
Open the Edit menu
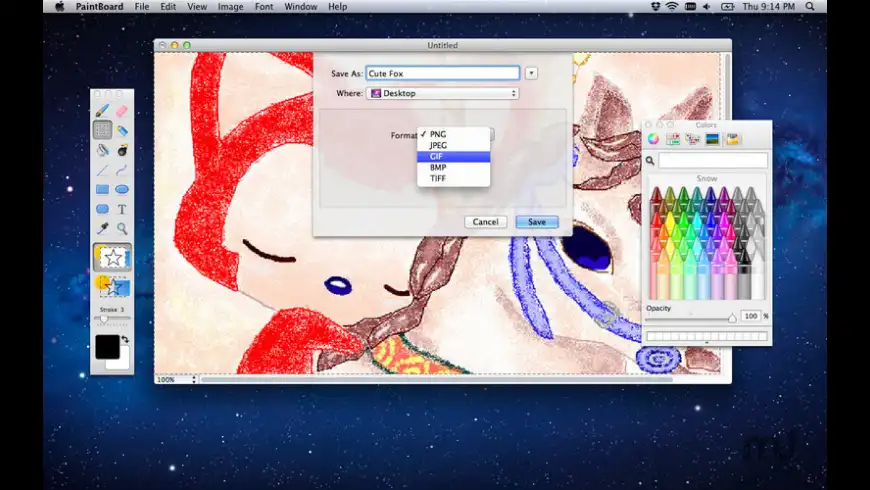168,7
